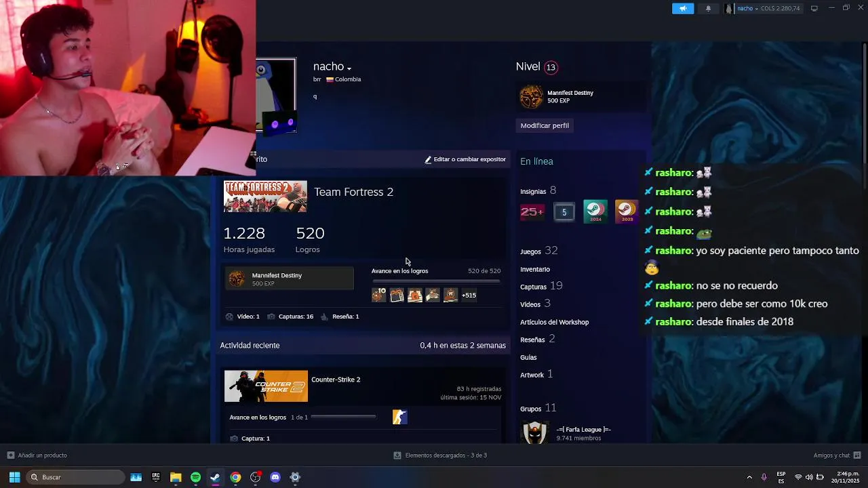Open Vídeo: 1 link for TF2

[x=243, y=317]
